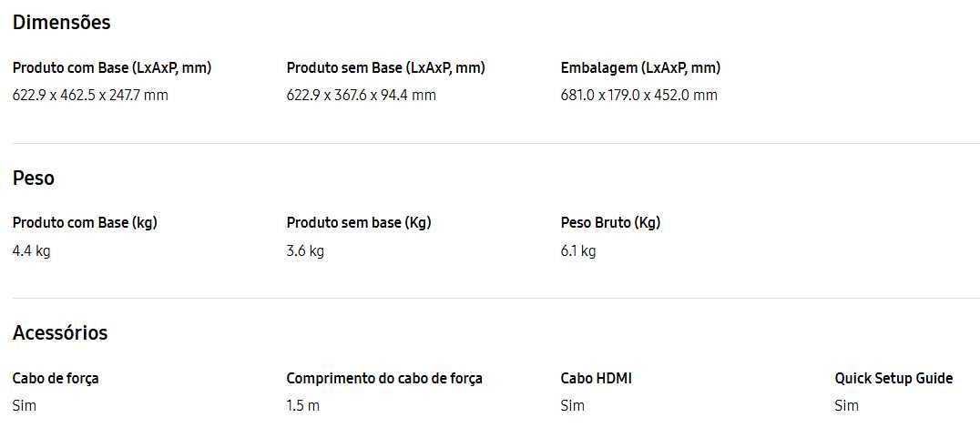Click the Dimensões section heading
The image size is (980, 428).
click(61, 23)
